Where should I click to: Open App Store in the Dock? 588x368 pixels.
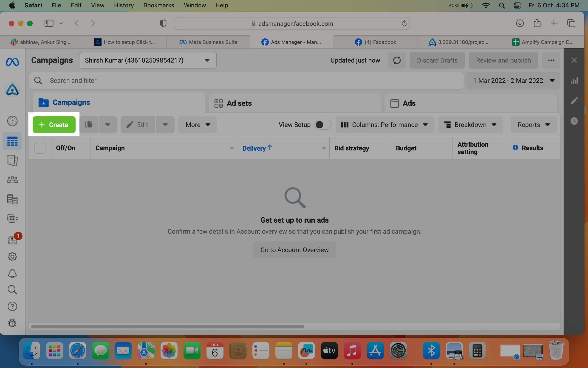pos(375,351)
